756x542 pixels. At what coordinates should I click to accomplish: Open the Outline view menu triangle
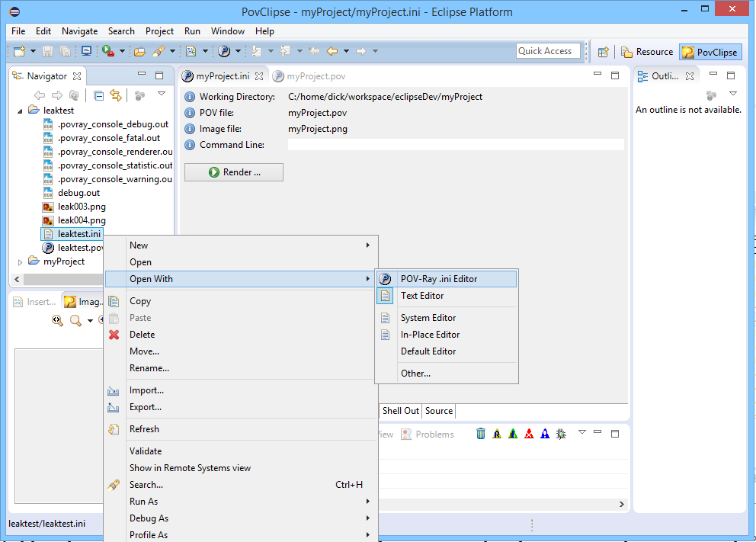[733, 94]
